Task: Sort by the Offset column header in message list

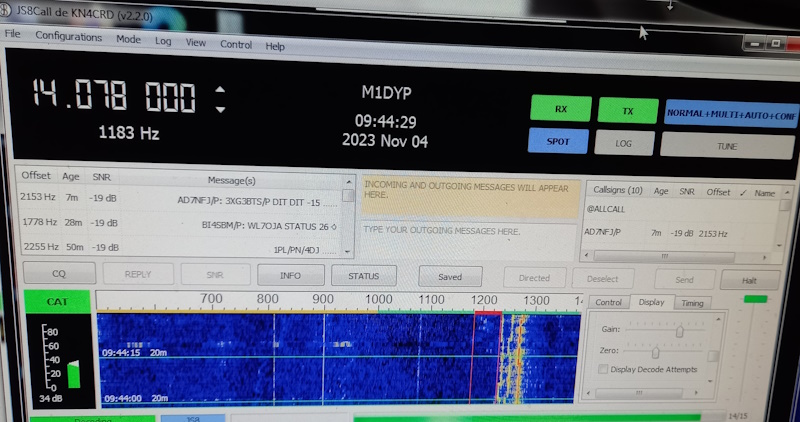Action: [36, 175]
